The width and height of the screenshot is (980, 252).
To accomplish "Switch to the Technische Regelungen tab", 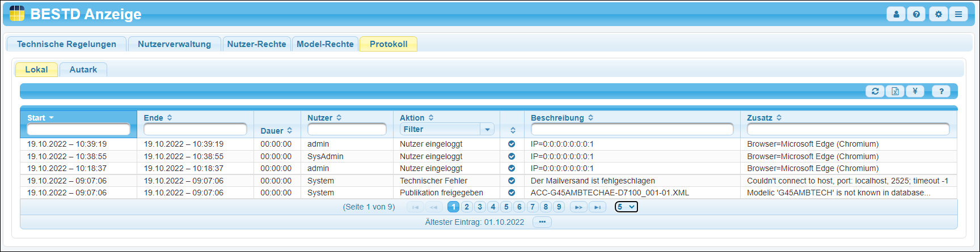I will 66,44.
